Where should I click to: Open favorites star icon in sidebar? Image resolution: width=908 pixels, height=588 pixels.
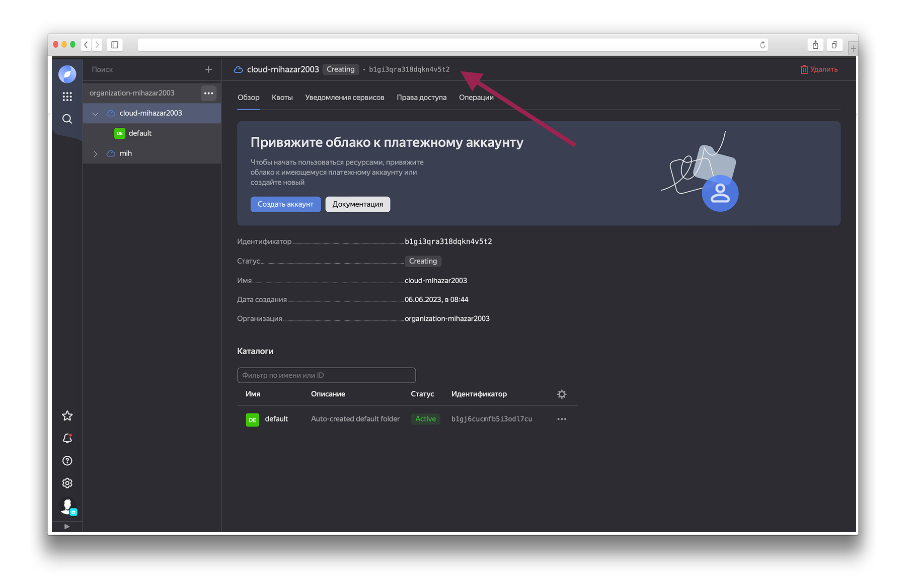pos(67,416)
